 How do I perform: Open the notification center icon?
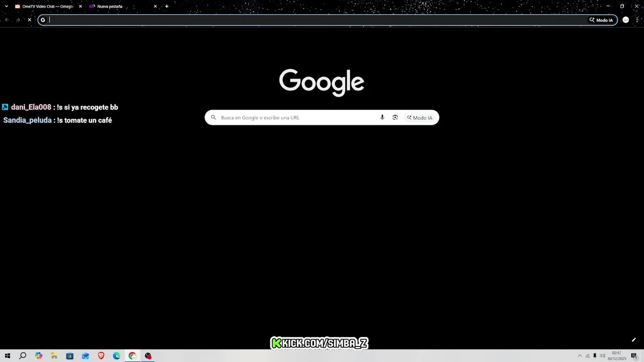634,356
